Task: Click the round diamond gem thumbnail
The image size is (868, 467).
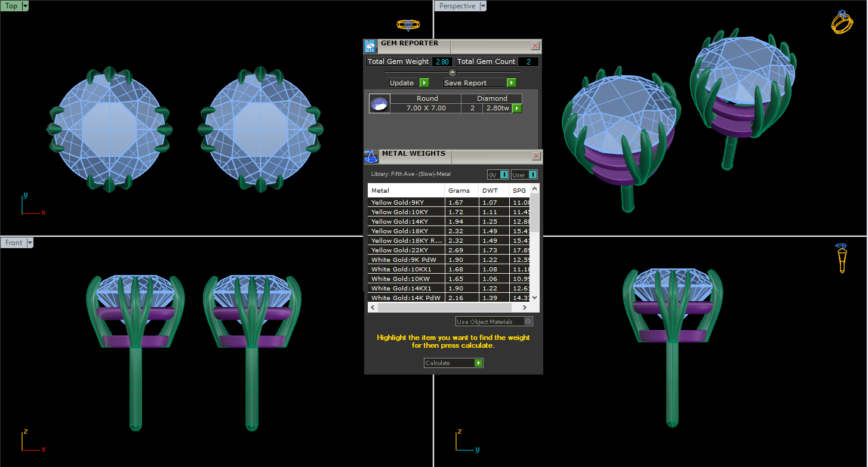Action: point(380,103)
